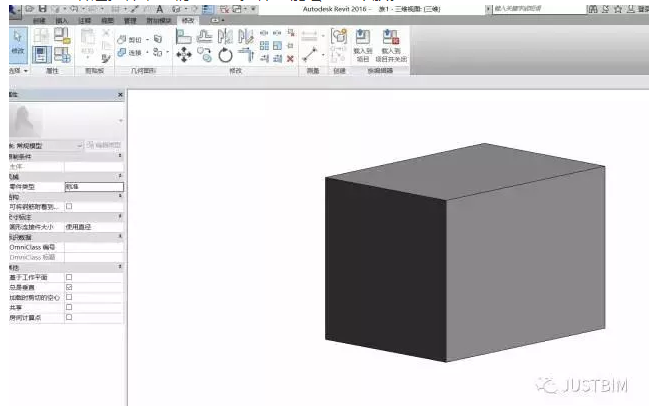Click the 使用直径 value cell
Image resolution: width=657 pixels, height=406 pixels.
94,227
